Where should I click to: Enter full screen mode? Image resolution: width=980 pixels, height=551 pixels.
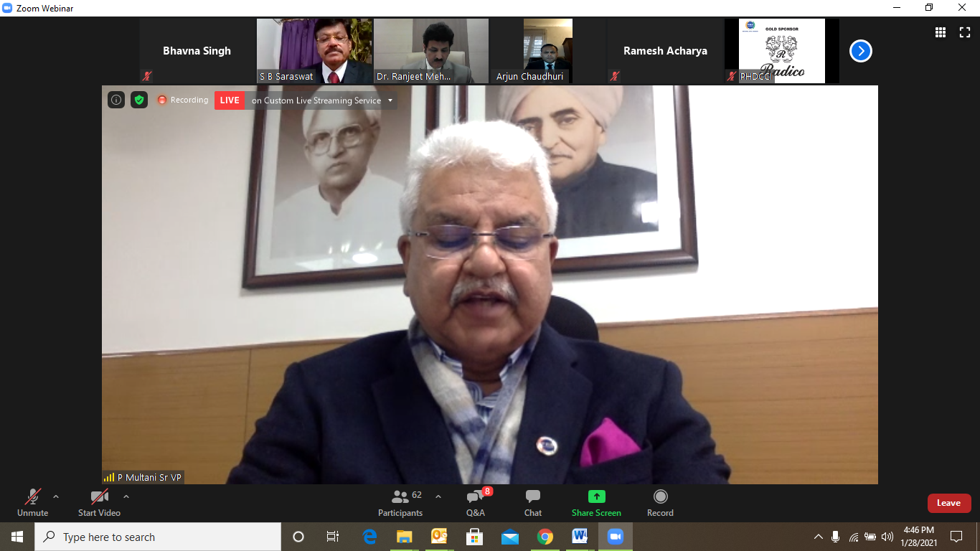pos(965,32)
